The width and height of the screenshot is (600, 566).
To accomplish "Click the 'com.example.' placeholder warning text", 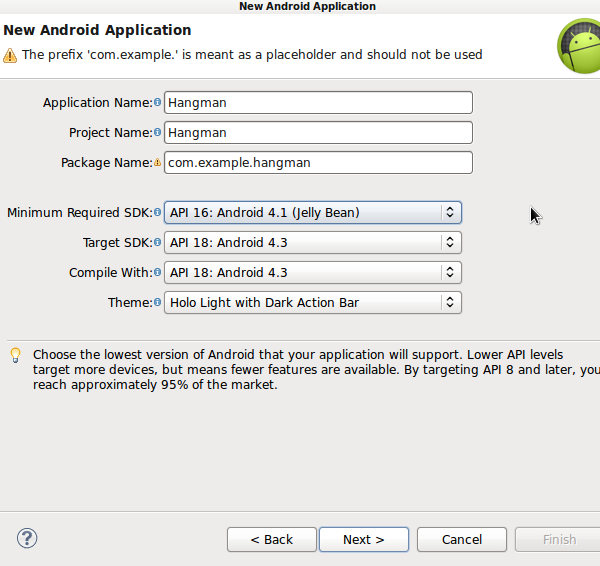I will click(252, 55).
